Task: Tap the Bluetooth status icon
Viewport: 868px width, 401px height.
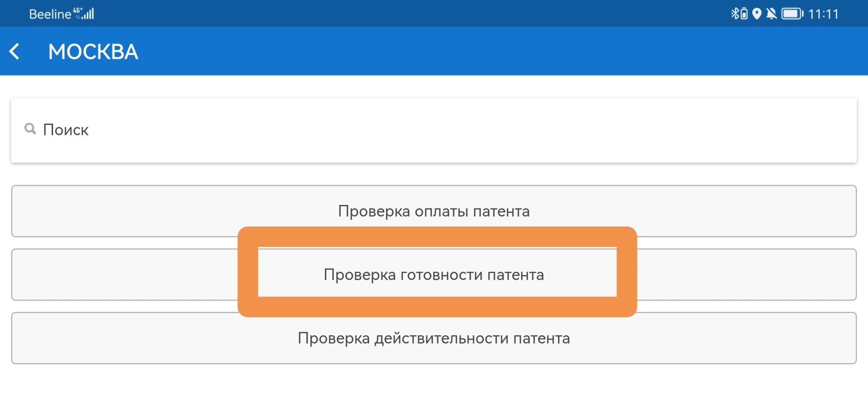Action: (735, 14)
